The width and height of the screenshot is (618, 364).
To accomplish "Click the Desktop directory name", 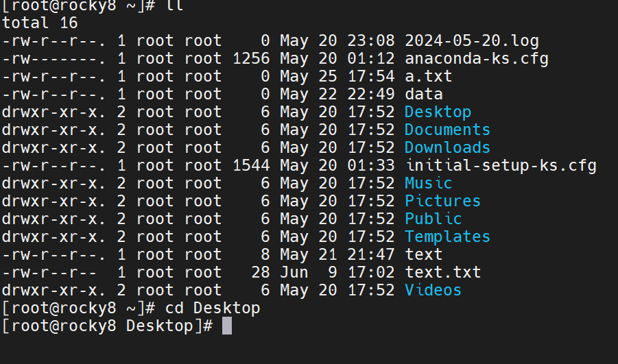I will click(x=438, y=112).
